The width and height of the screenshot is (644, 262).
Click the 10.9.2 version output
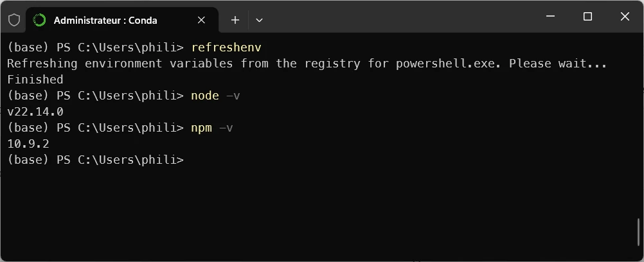[x=28, y=144]
